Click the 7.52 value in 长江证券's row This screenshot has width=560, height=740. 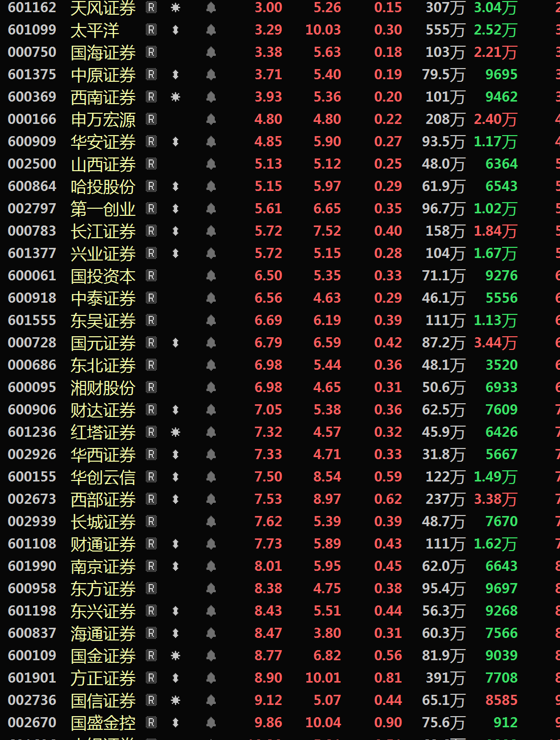(x=327, y=231)
